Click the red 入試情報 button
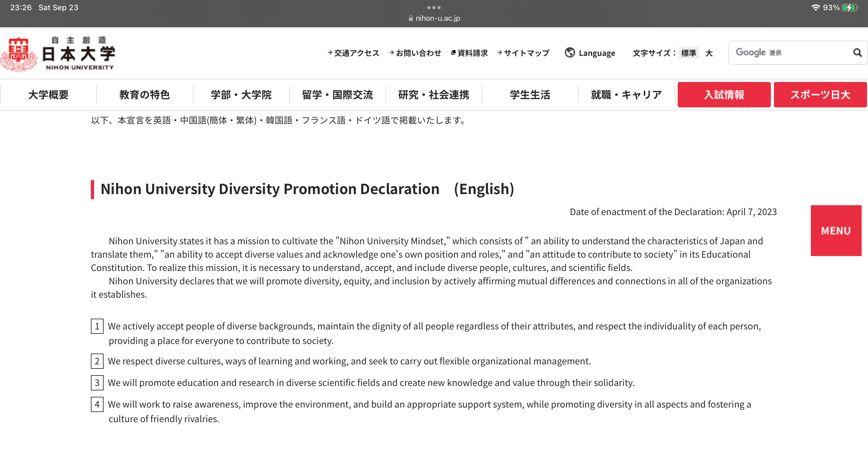 [724, 95]
